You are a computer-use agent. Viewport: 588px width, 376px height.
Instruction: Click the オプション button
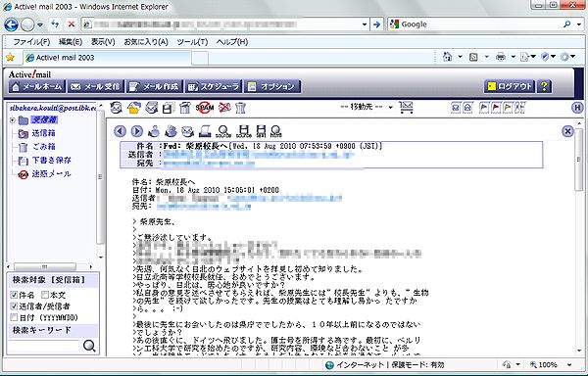pyautogui.click(x=272, y=86)
